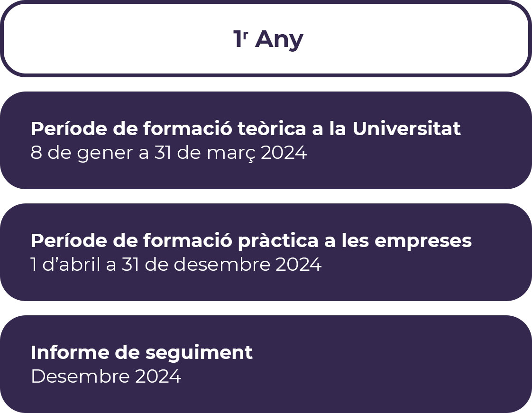
Task: Click '2024' in the December period line
Action: click(x=298, y=265)
